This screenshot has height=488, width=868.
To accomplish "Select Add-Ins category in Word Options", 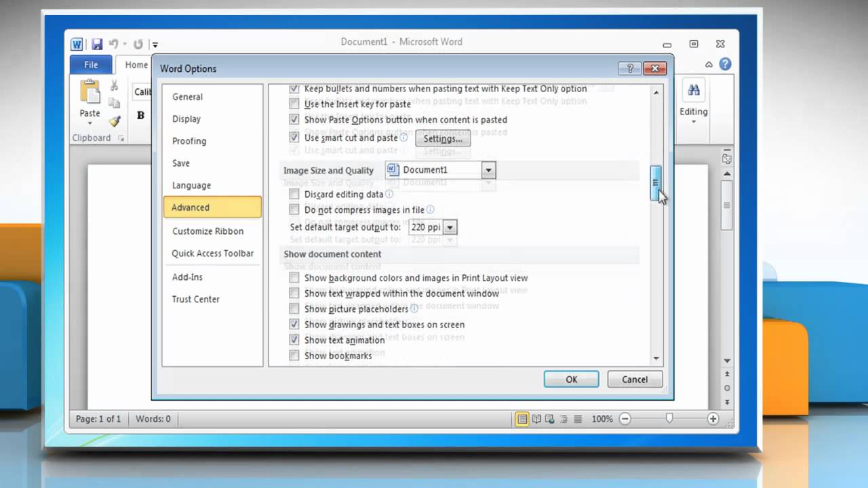I will [x=212, y=277].
